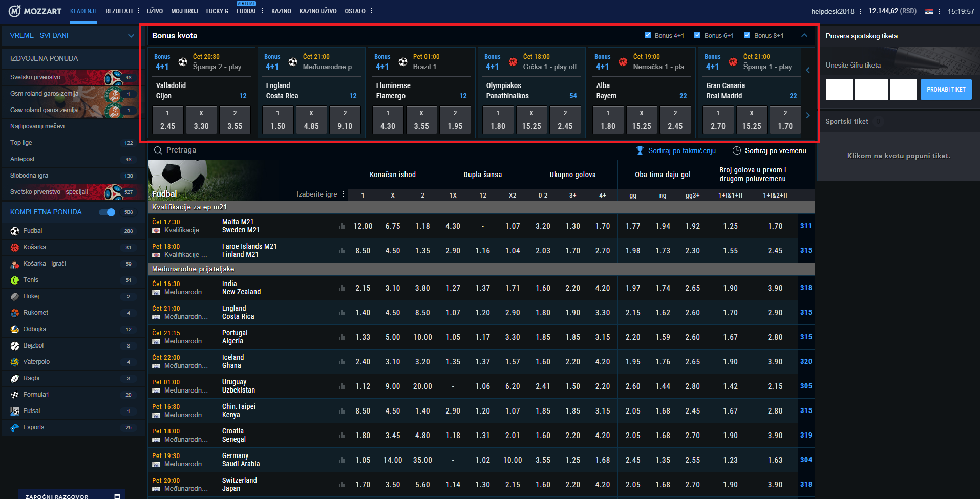The height and width of the screenshot is (499, 980).
Task: Show statistics for Portugal Algeria match
Action: pyautogui.click(x=342, y=337)
